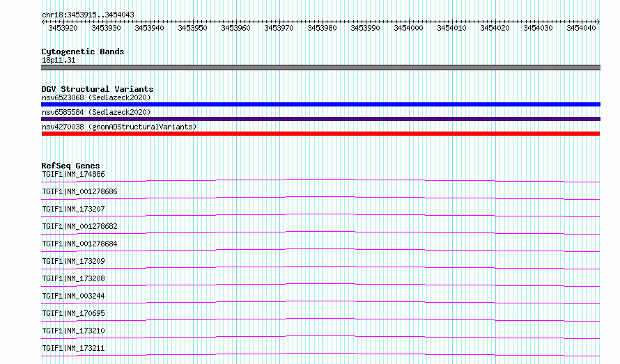Click ruler position 3453940
This screenshot has width=620, height=364.
[149, 28]
